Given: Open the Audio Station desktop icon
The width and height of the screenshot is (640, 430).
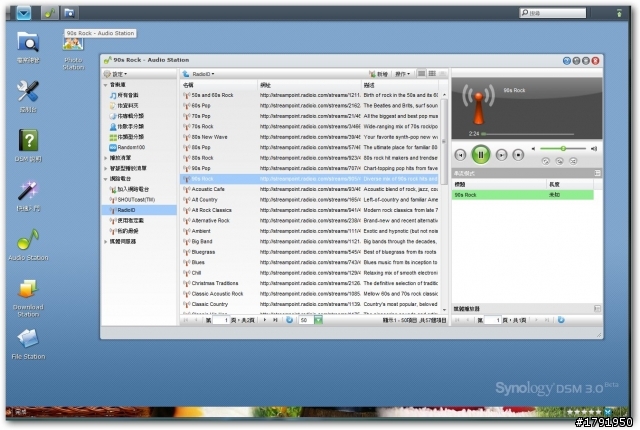Looking at the screenshot, I should tap(28, 244).
